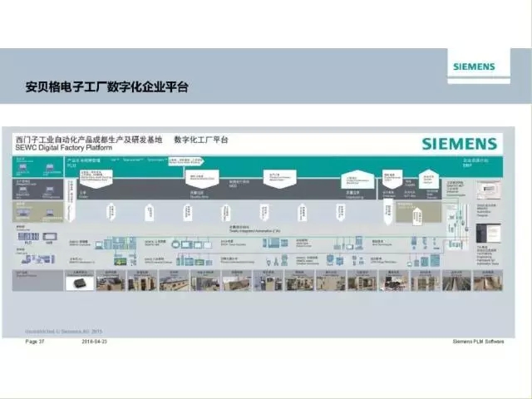532x399 pixels.
Task: Click the HMI panel icon
Action: pos(50,236)
